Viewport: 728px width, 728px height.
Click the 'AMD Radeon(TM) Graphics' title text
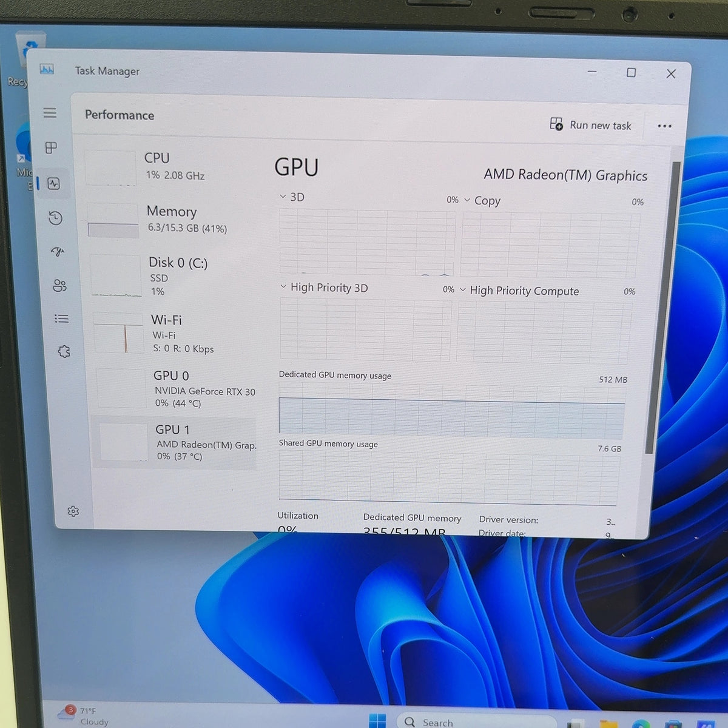tap(565, 175)
